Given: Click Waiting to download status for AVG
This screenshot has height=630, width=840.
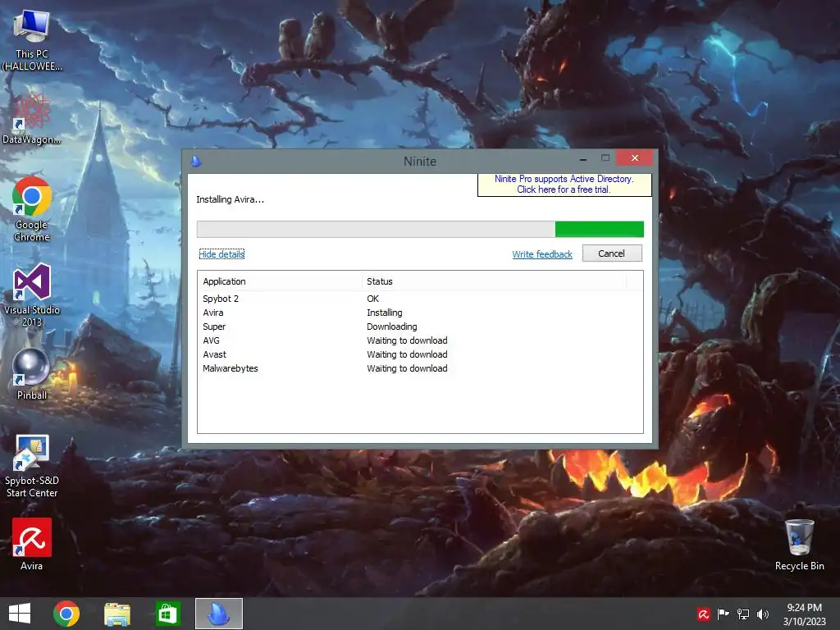Looking at the screenshot, I should pyautogui.click(x=407, y=340).
